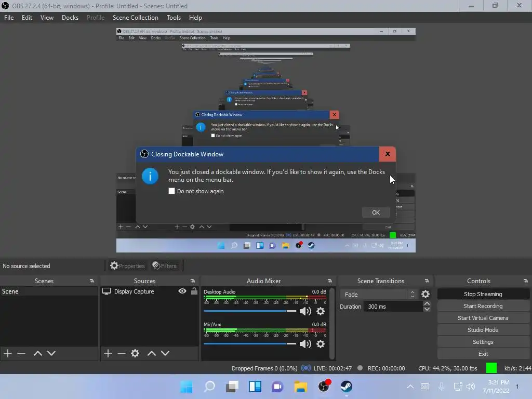Show hidden system tray icons
This screenshot has width=532, height=399.
coord(410,387)
